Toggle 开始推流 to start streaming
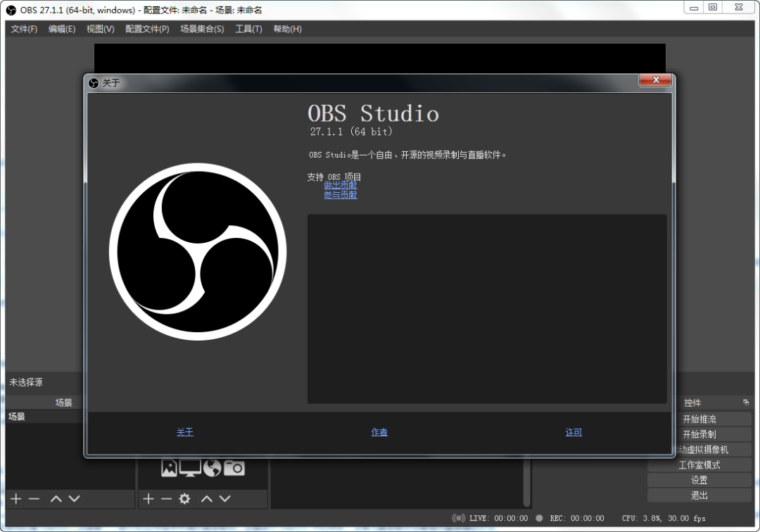Viewport: 760px width, 532px height. click(699, 419)
